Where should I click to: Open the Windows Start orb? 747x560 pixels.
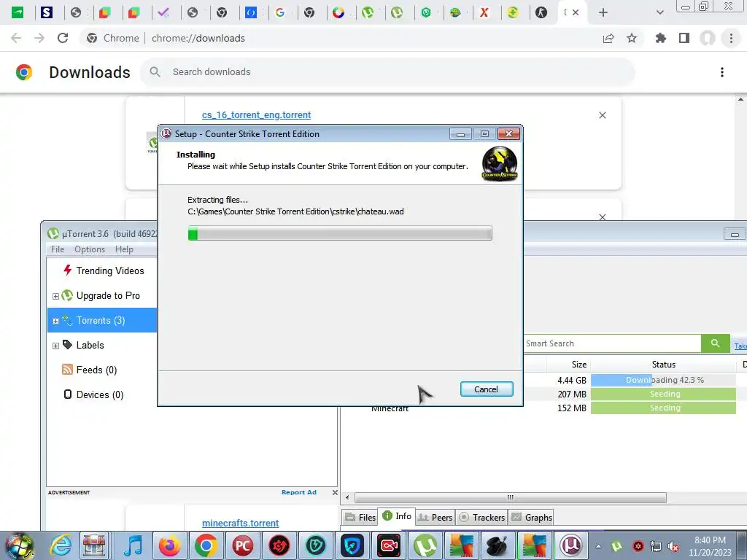(19, 545)
